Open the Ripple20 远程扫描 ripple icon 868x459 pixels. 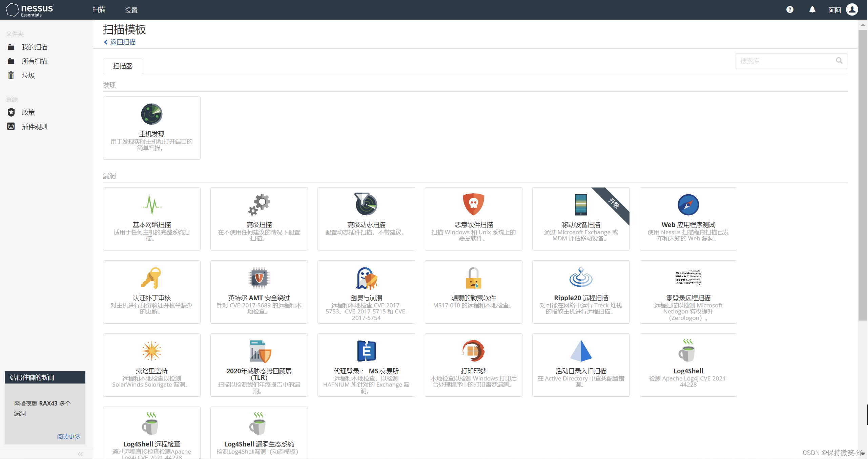click(581, 278)
